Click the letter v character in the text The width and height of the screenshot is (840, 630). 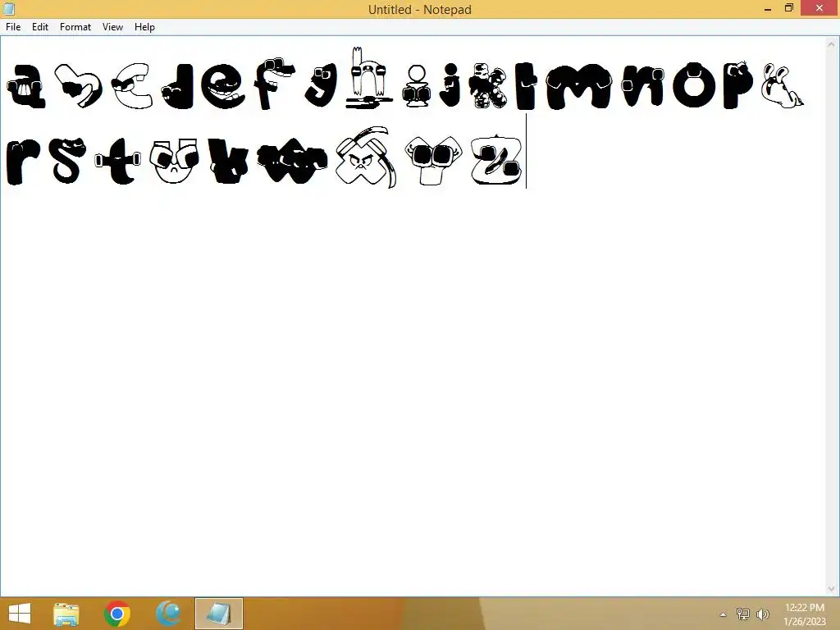point(228,161)
